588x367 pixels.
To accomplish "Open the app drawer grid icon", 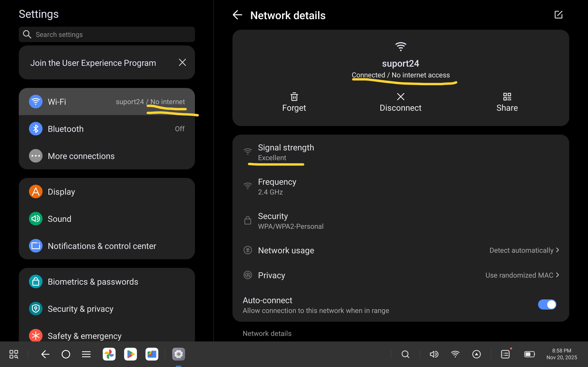I will click(14, 354).
